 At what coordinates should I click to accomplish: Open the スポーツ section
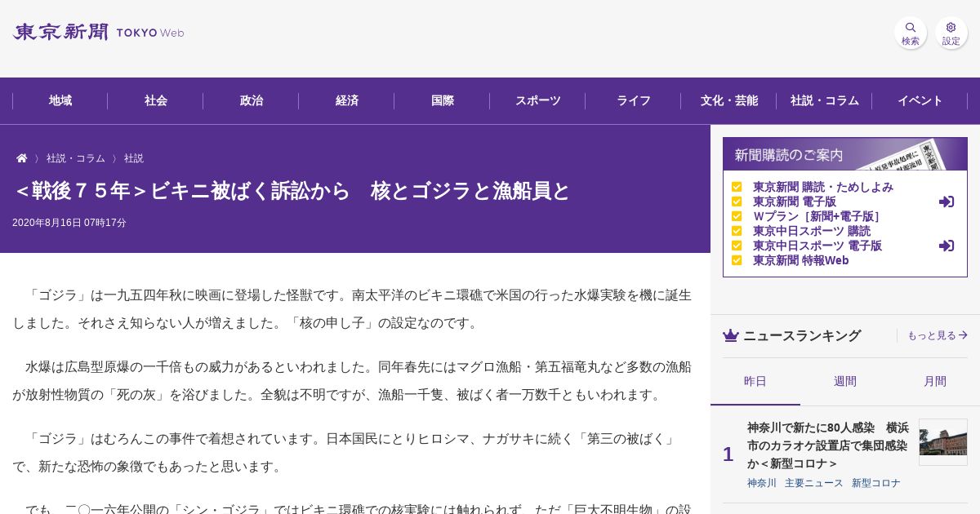(x=538, y=100)
